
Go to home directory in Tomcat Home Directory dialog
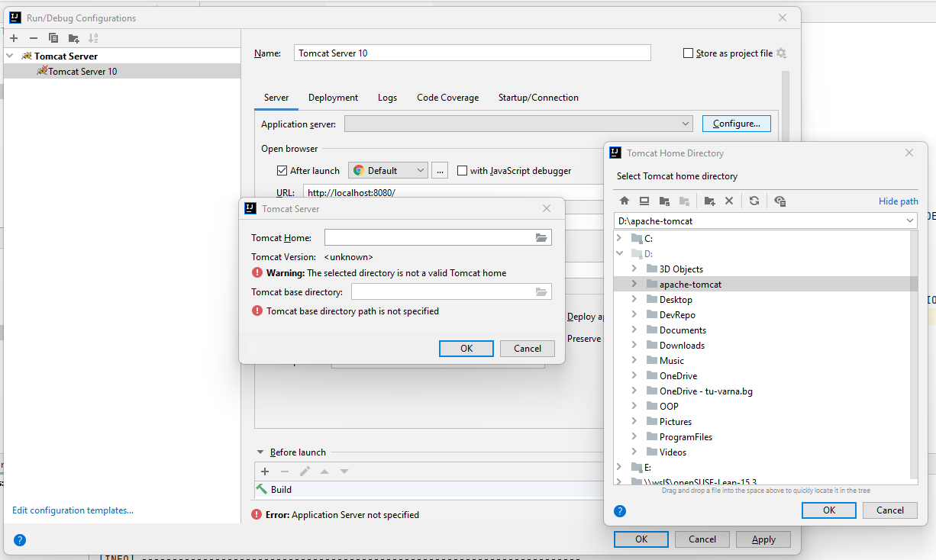pos(625,201)
